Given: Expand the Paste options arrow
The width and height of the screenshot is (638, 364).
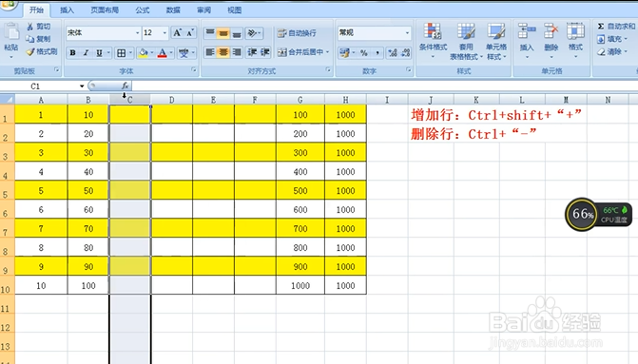Looking at the screenshot, I should point(11,57).
